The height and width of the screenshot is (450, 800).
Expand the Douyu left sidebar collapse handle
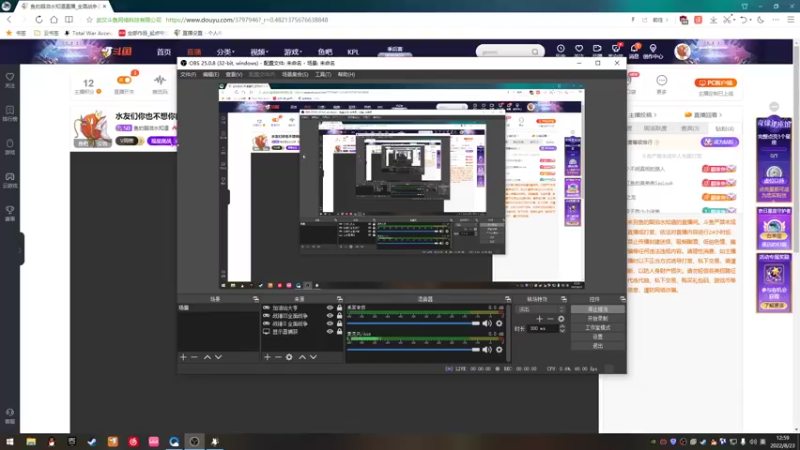20,249
